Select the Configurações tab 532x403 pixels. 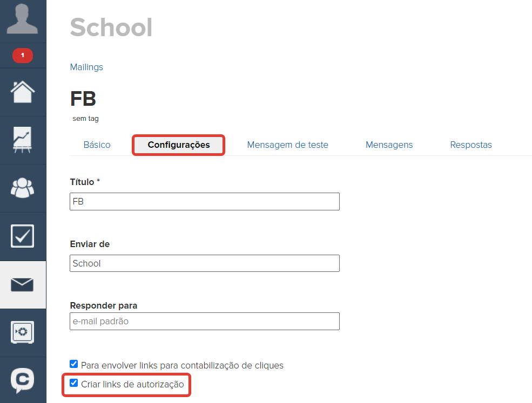pos(179,145)
